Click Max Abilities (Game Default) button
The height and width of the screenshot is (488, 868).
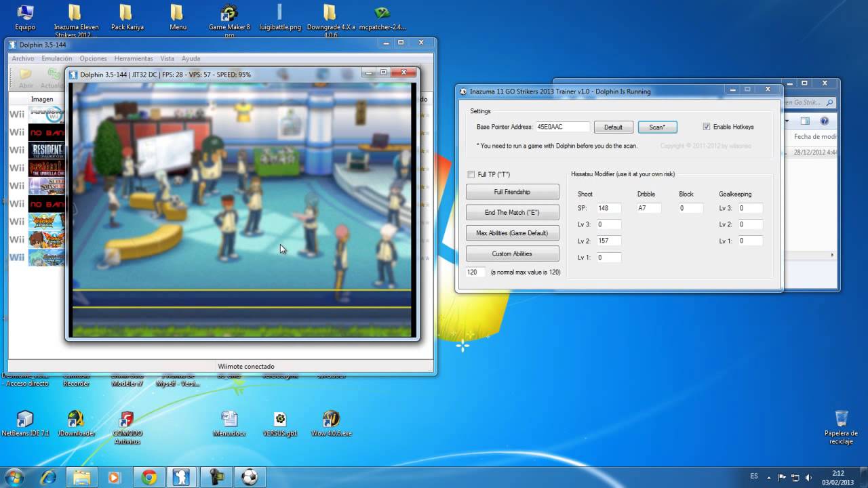[x=513, y=233]
